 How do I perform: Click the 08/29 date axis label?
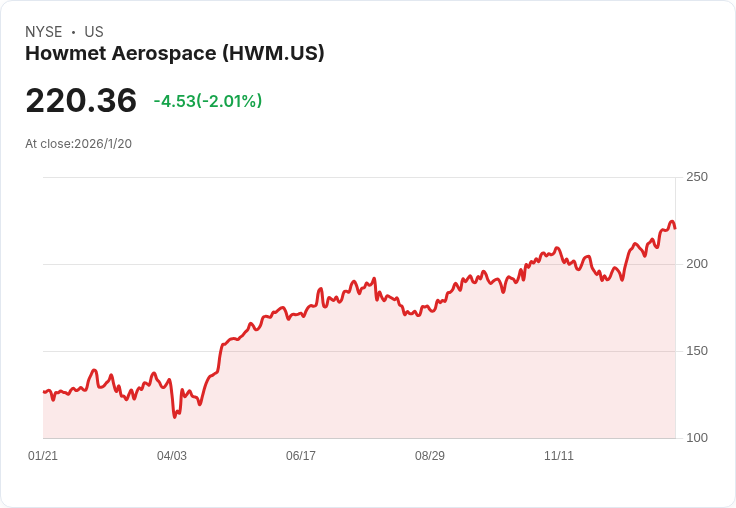point(430,456)
